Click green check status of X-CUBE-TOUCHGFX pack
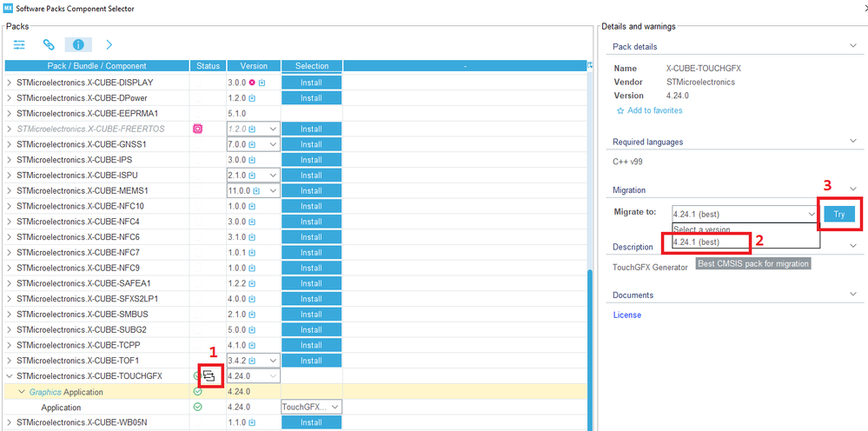 pos(197,376)
